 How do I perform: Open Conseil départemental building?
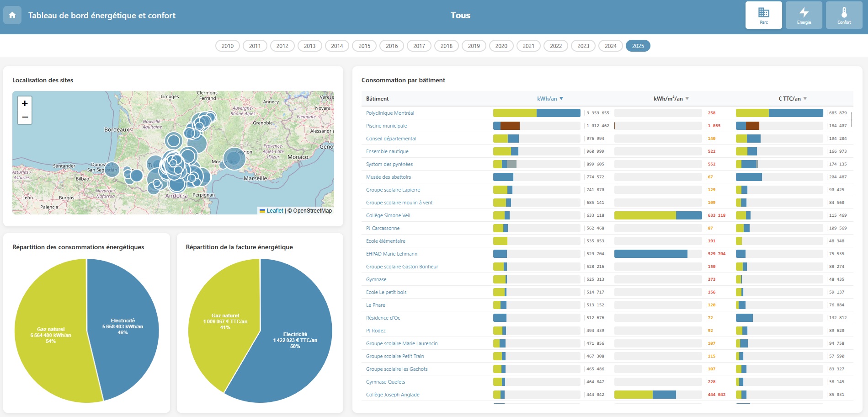point(391,139)
